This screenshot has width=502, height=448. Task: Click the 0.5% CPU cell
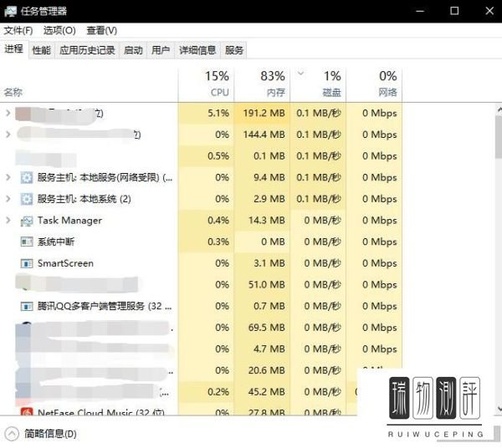tap(206, 155)
